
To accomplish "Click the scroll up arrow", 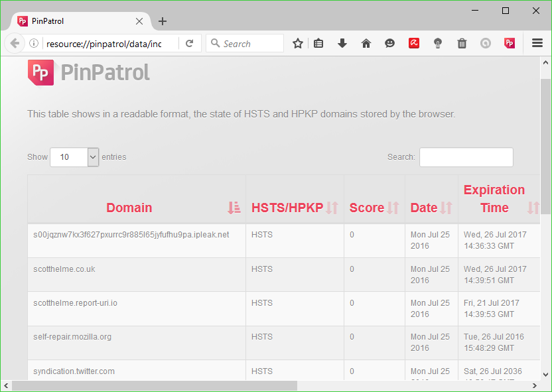I will coord(545,62).
